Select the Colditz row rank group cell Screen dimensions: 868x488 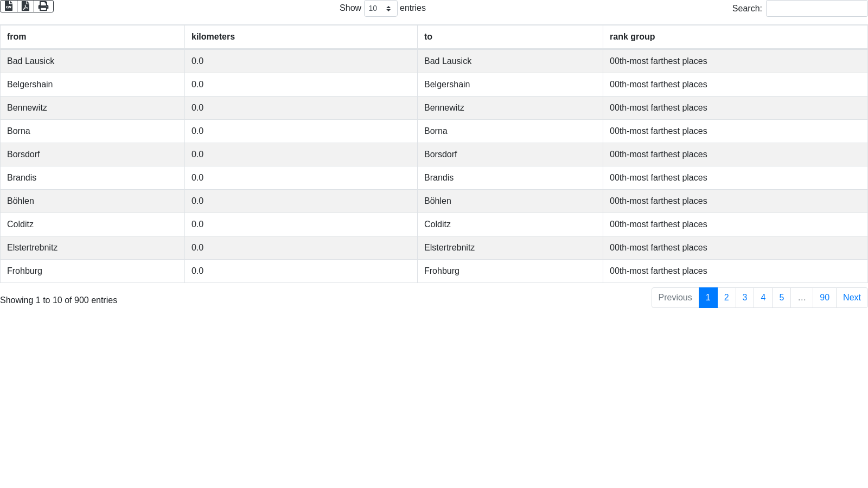pyautogui.click(x=658, y=224)
